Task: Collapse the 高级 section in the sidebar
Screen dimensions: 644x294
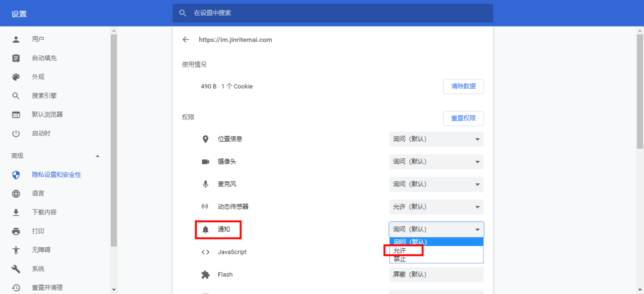Action: click(x=98, y=155)
